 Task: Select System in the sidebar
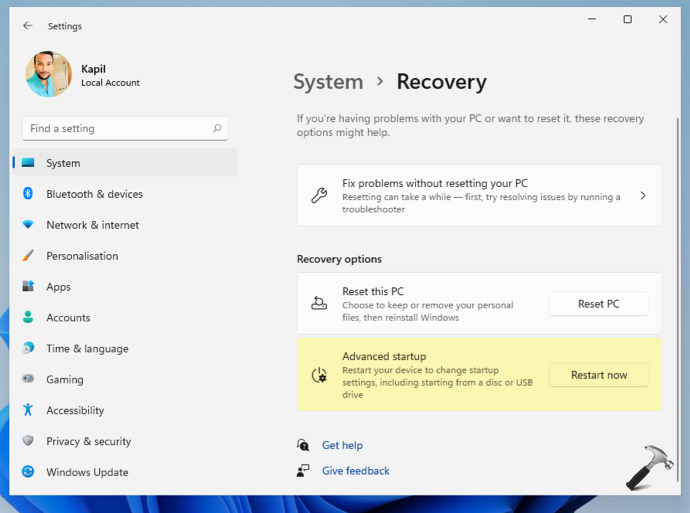click(x=63, y=163)
